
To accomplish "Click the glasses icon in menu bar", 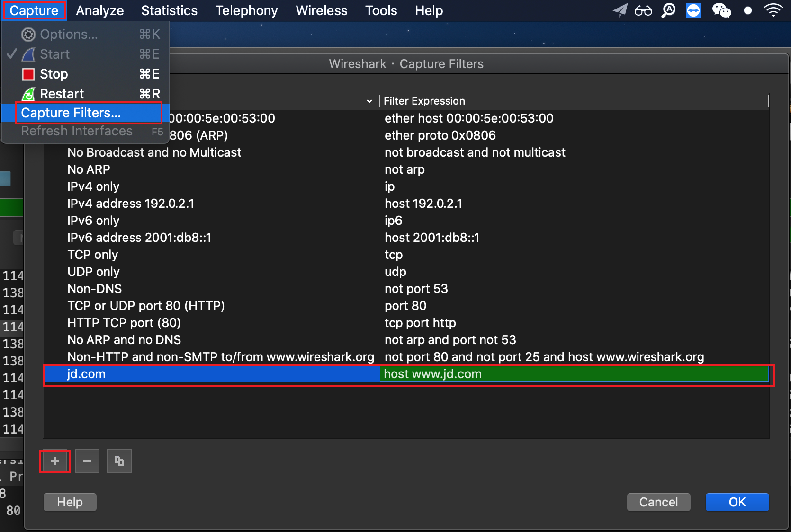I will click(x=643, y=10).
